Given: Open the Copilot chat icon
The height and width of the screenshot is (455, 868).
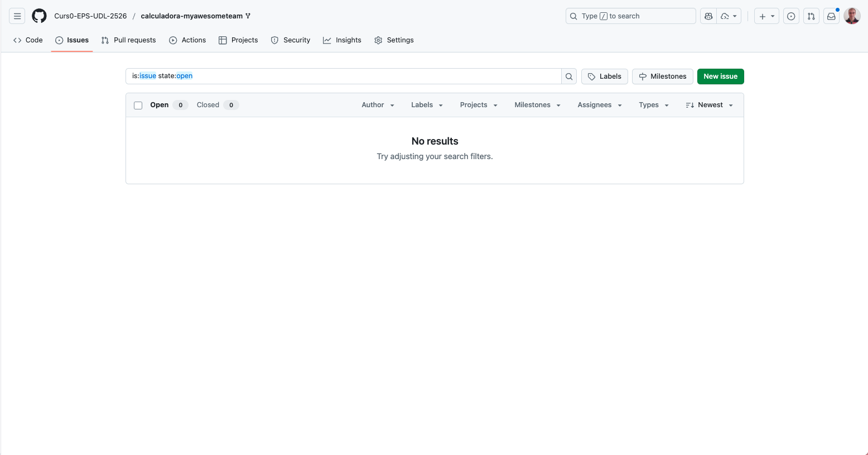Looking at the screenshot, I should pyautogui.click(x=708, y=16).
